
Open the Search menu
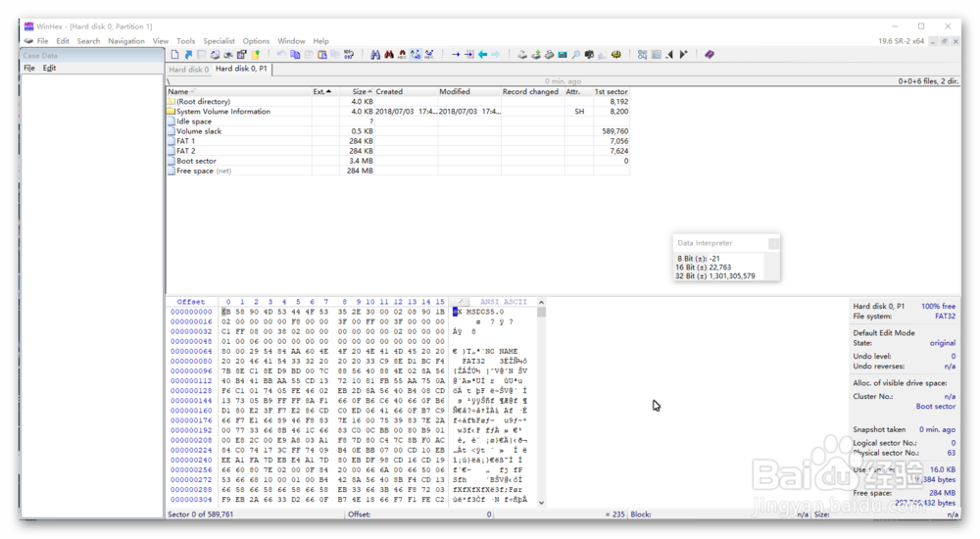coord(88,40)
